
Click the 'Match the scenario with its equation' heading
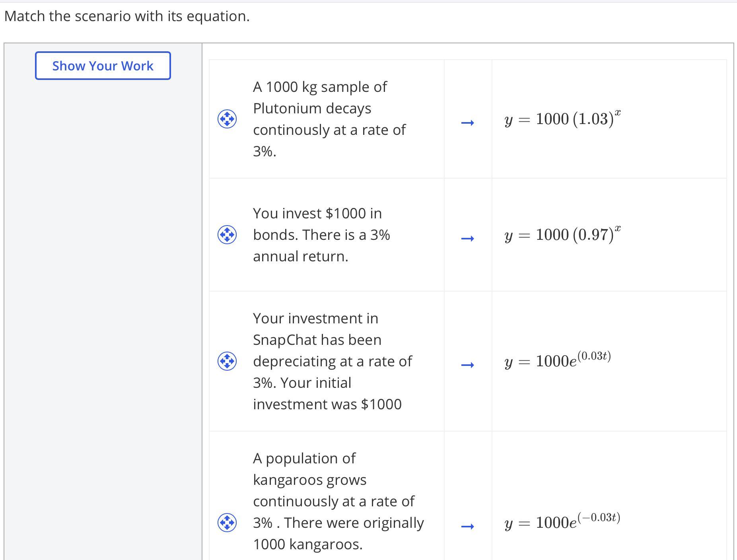127,16
